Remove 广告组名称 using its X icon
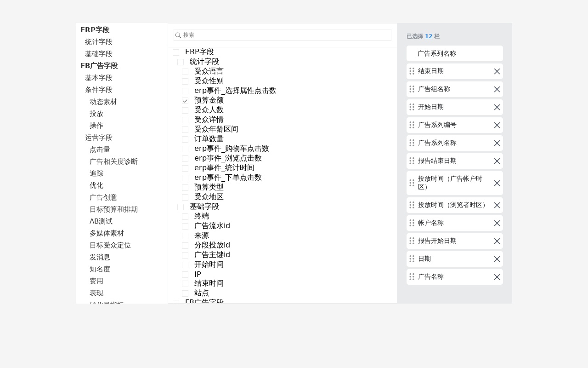 [497, 89]
